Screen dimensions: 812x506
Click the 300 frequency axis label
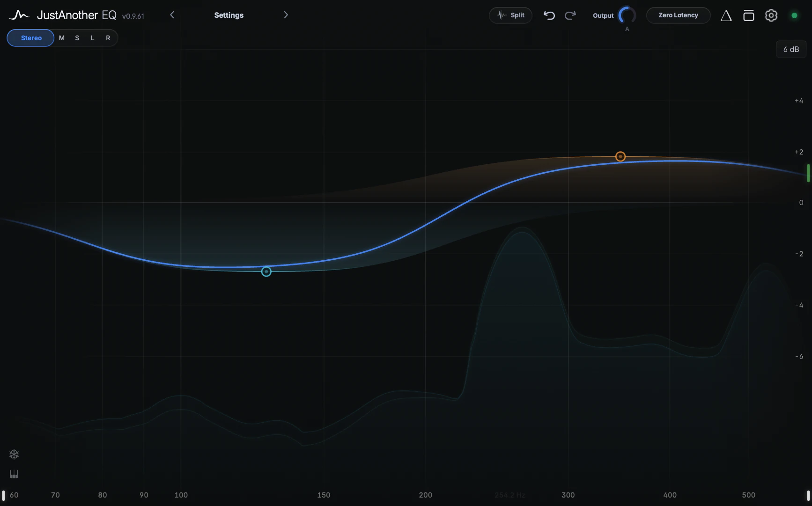568,495
